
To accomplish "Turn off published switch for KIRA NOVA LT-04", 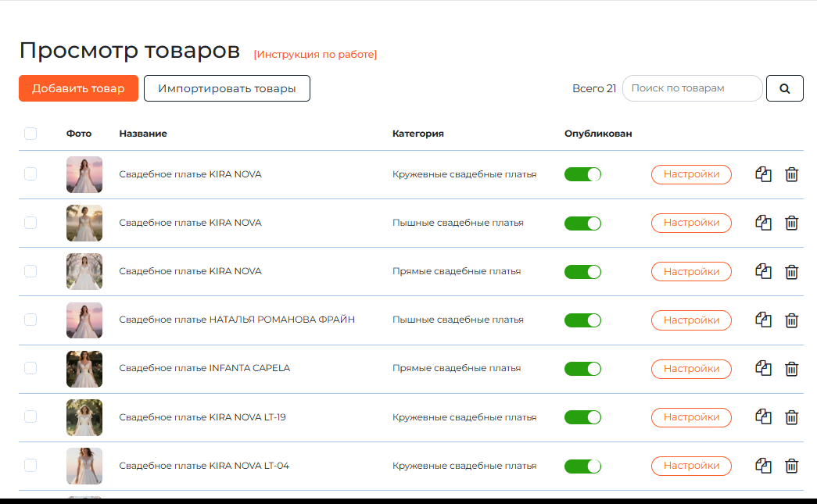I will tap(582, 466).
